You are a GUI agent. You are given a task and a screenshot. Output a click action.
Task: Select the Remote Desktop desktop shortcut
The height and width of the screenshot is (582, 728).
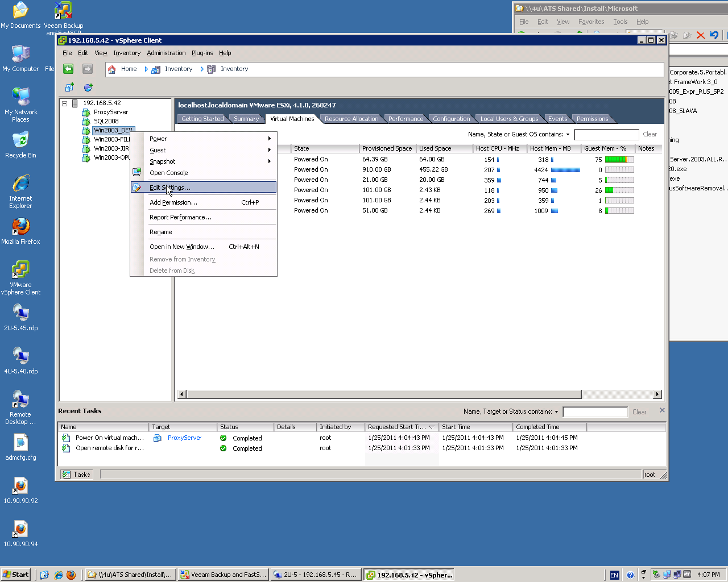(20, 408)
